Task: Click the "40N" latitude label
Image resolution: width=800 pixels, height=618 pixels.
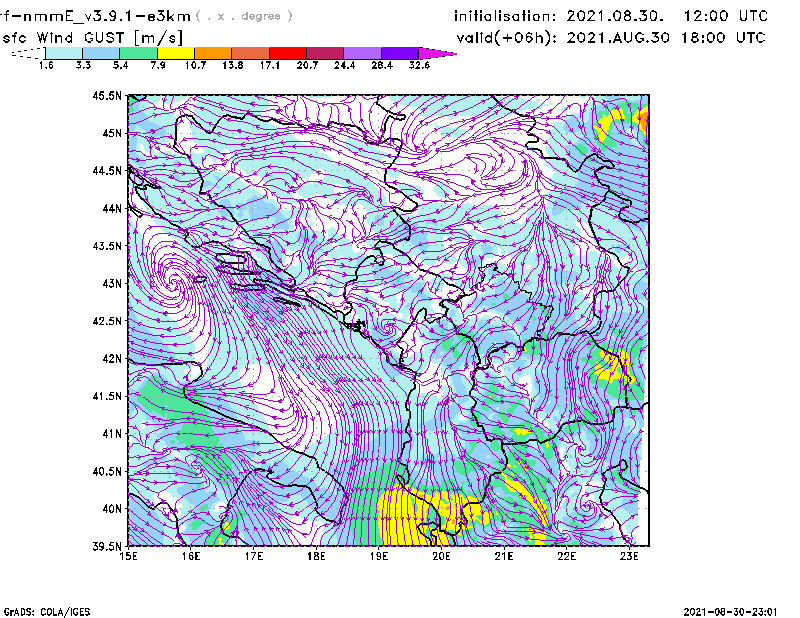Action: (x=112, y=509)
